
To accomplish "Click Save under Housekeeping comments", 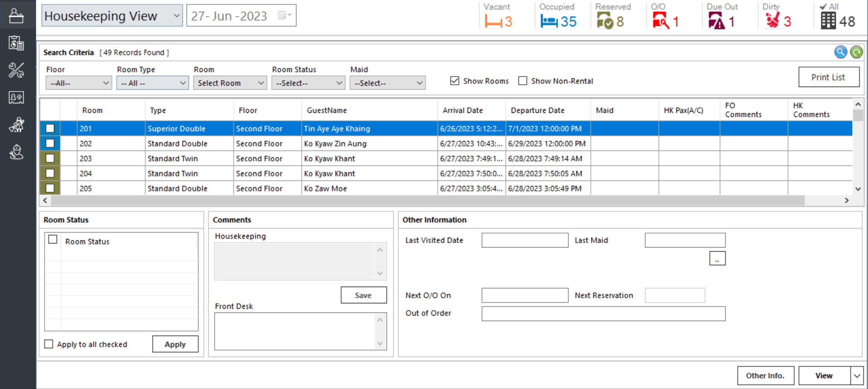I will [364, 295].
